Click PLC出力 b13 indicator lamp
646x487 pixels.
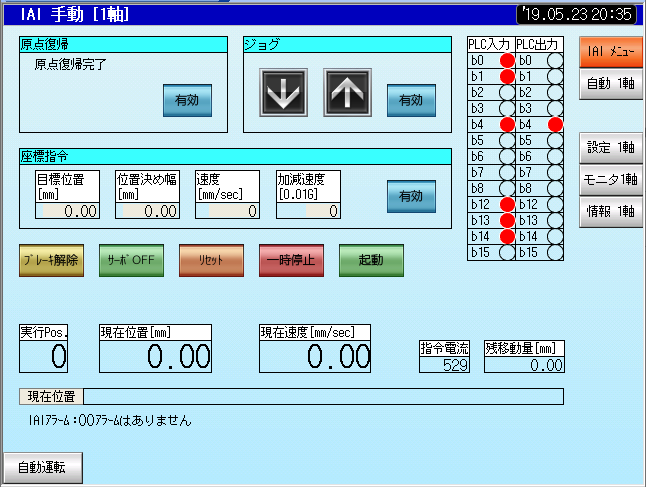pos(555,220)
